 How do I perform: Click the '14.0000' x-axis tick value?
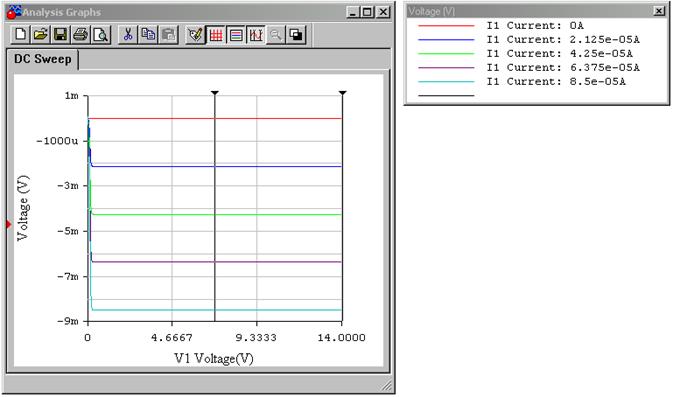342,338
